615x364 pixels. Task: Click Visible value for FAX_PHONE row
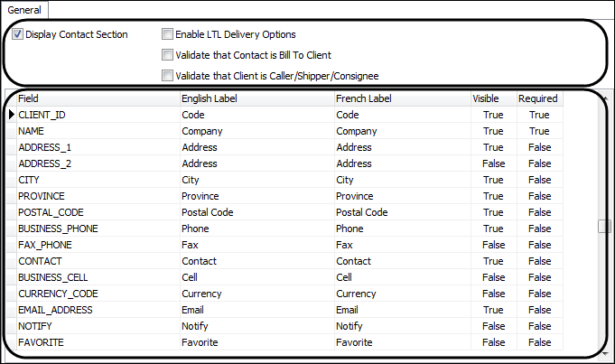tap(493, 245)
